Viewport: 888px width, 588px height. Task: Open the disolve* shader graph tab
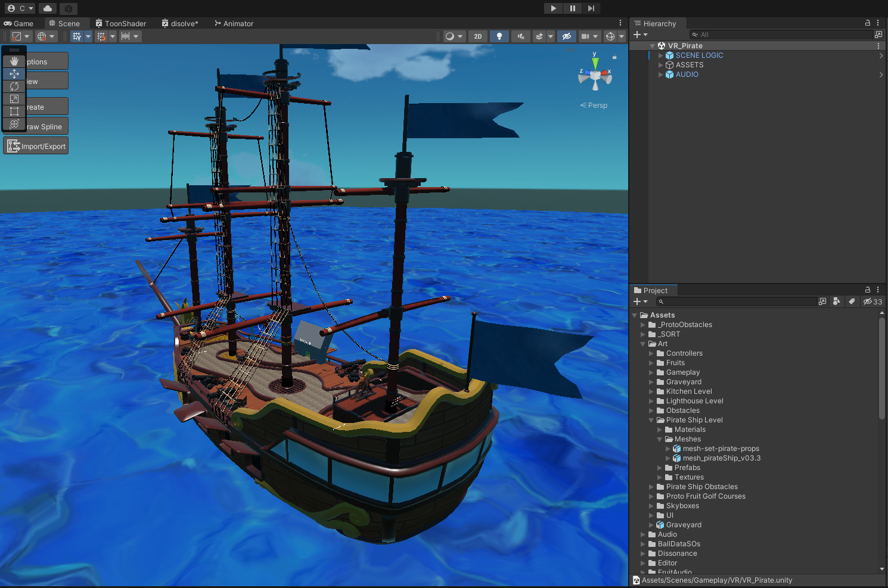point(180,23)
